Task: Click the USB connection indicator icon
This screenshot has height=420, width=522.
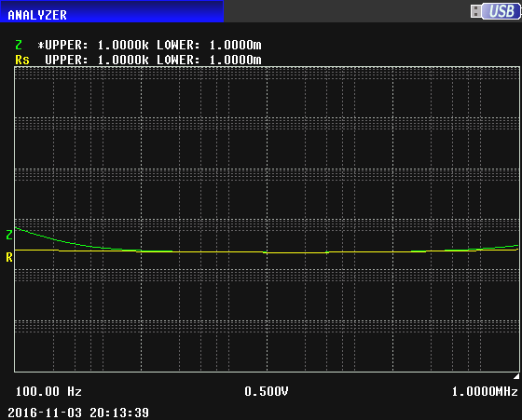Action: 495,11
